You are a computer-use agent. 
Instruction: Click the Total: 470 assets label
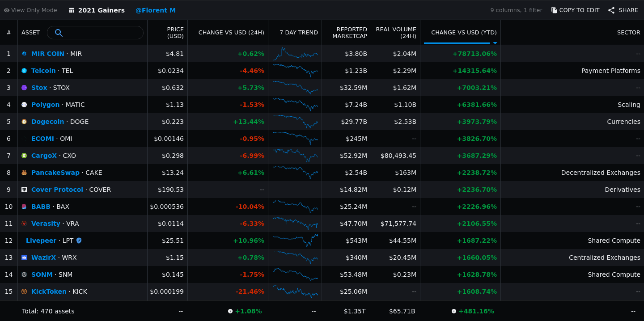coord(48,311)
